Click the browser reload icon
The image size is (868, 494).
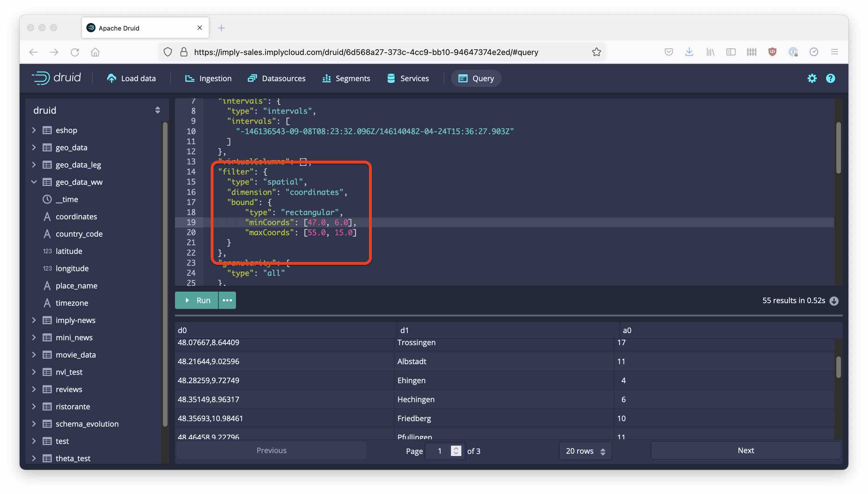(75, 52)
